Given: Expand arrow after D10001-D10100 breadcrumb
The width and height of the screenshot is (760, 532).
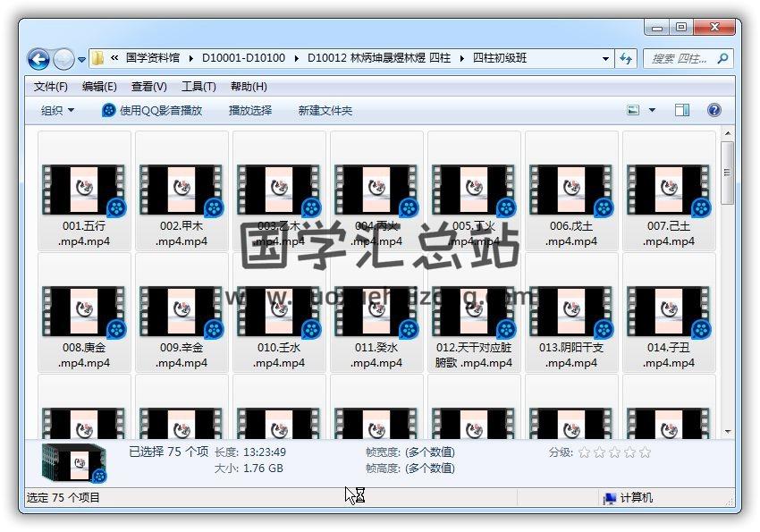Looking at the screenshot, I should point(296,59).
